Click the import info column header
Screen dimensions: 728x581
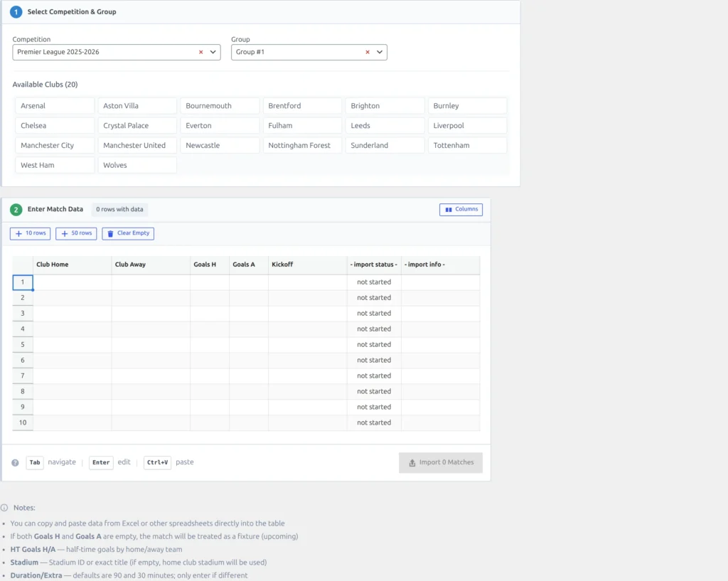point(441,265)
